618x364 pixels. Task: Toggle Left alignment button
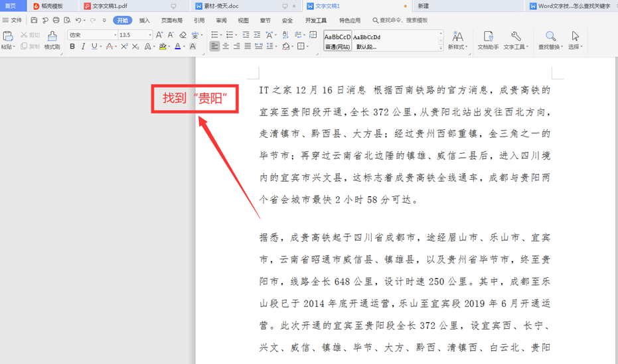[x=214, y=46]
